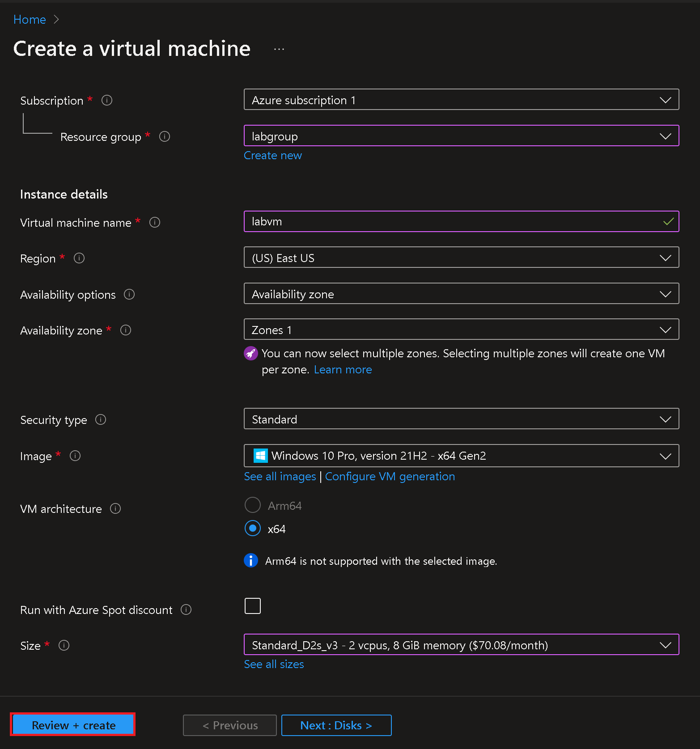Image resolution: width=700 pixels, height=749 pixels.
Task: Expand the Image dropdown list
Action: pyautogui.click(x=461, y=456)
